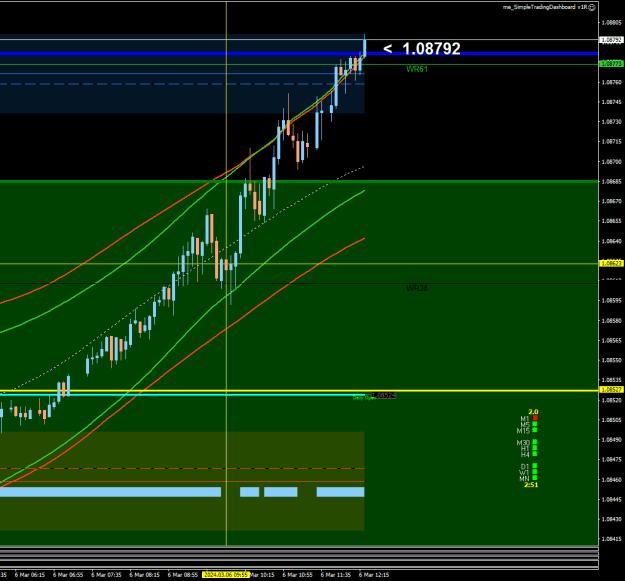625x581 pixels.
Task: Click the me_SimpleTradingDashboard indicator name
Action: tap(545, 7)
